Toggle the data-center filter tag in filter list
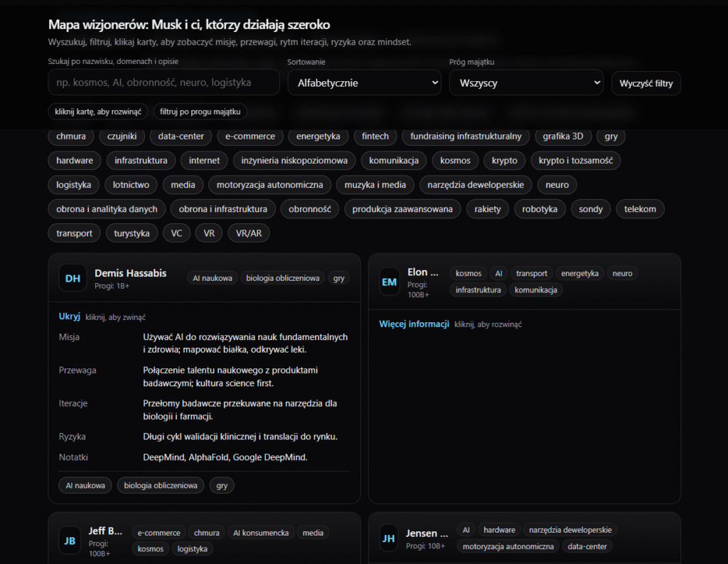The width and height of the screenshot is (728, 564). tap(181, 136)
